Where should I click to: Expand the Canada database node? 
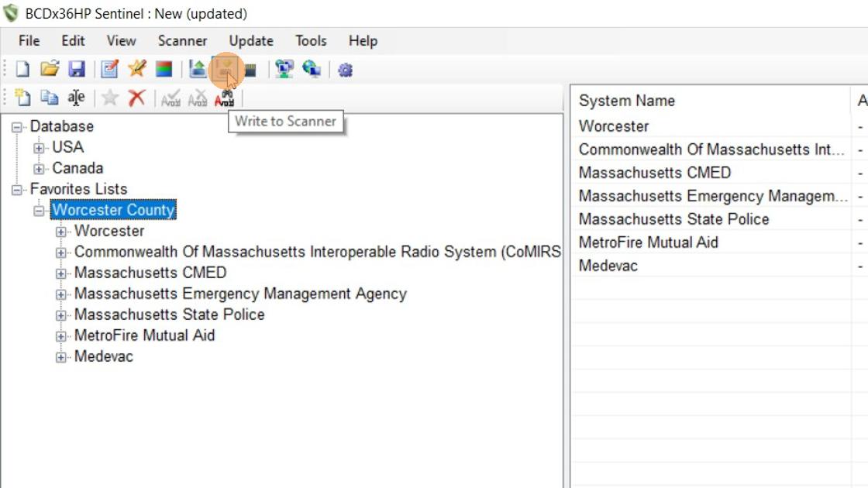(39, 169)
